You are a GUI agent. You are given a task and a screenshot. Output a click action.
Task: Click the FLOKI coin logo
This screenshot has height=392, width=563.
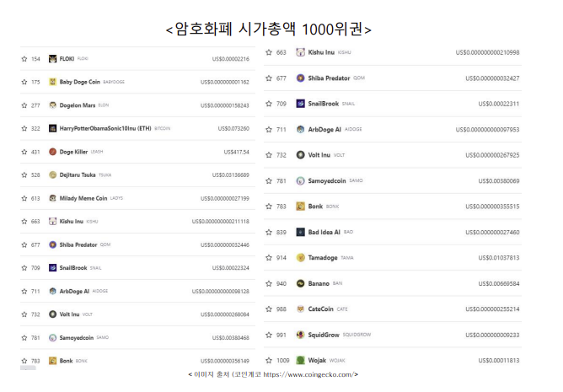(x=53, y=59)
